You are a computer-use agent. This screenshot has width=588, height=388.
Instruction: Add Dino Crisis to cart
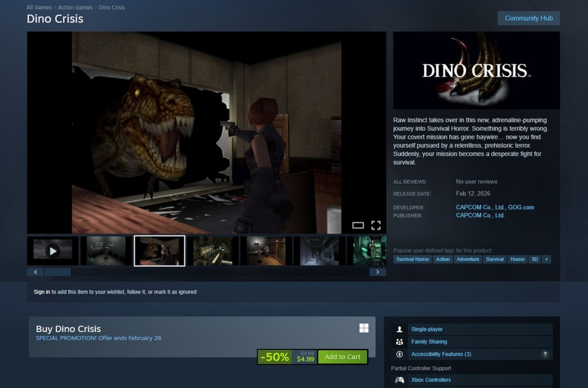click(343, 357)
